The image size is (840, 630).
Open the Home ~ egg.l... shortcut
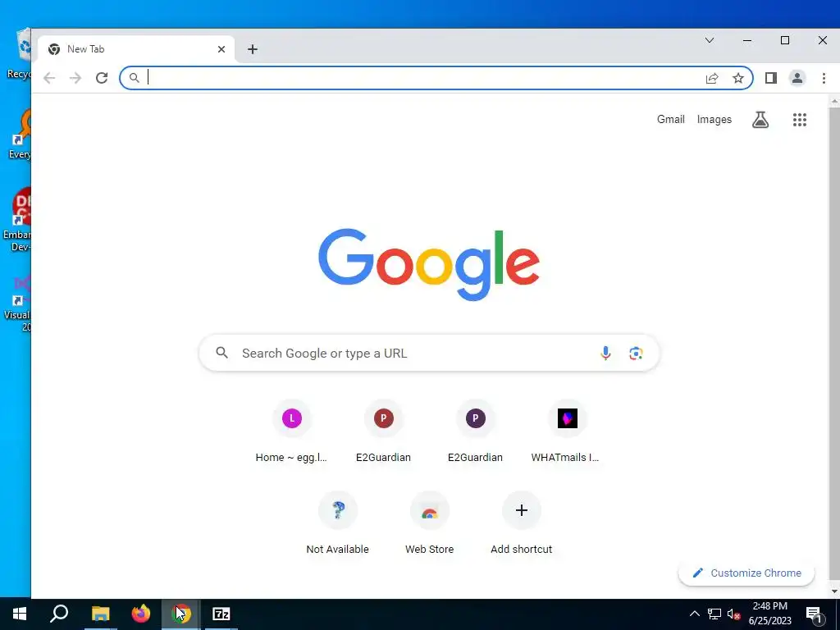tap(291, 431)
